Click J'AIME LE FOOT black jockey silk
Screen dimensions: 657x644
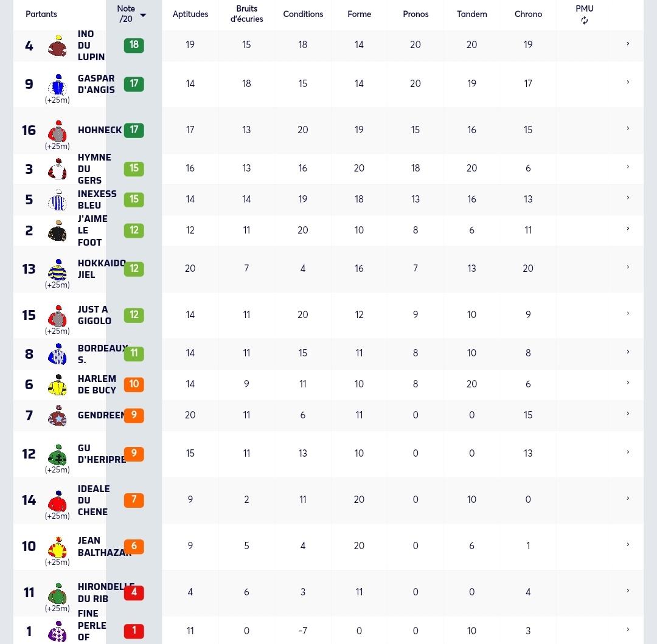tap(57, 230)
